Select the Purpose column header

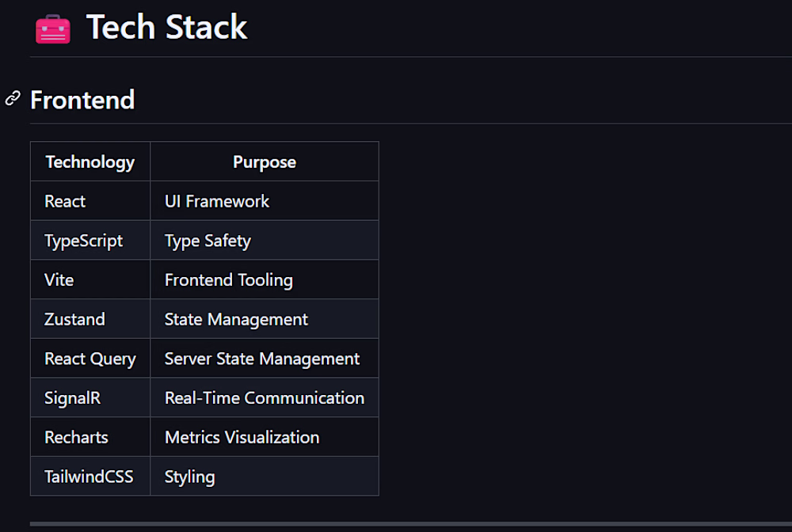click(265, 161)
